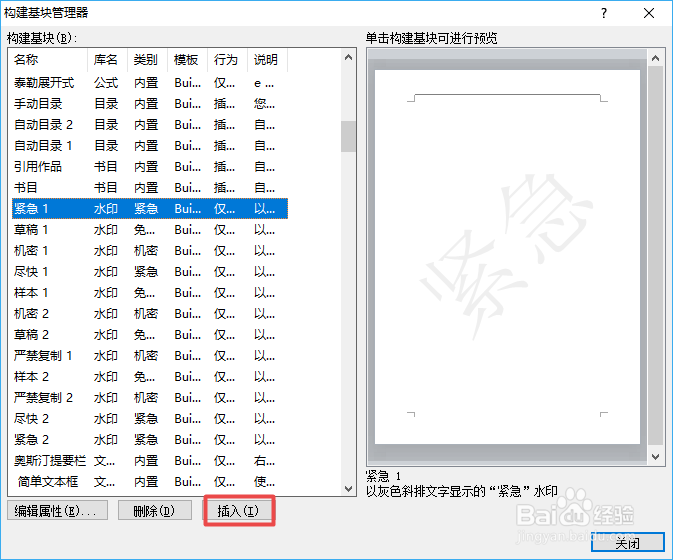The height and width of the screenshot is (560, 673).
Task: Select the 自动目录 1 entry
Action: click(150, 145)
